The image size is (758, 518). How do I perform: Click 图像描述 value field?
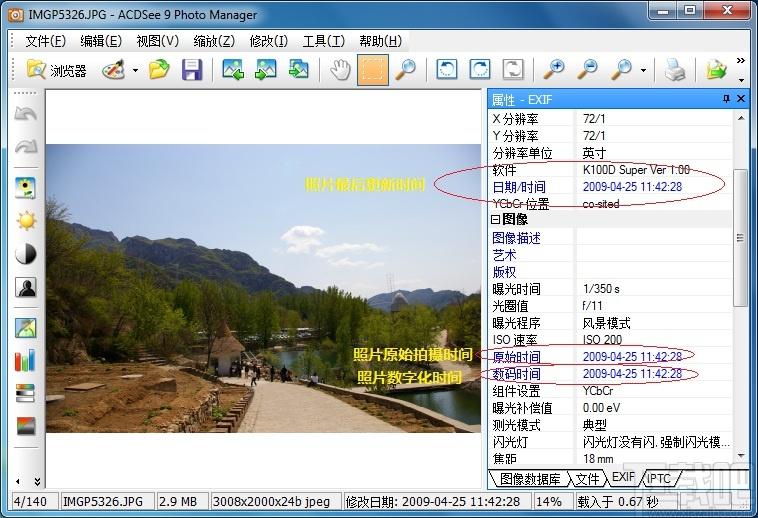[654, 238]
